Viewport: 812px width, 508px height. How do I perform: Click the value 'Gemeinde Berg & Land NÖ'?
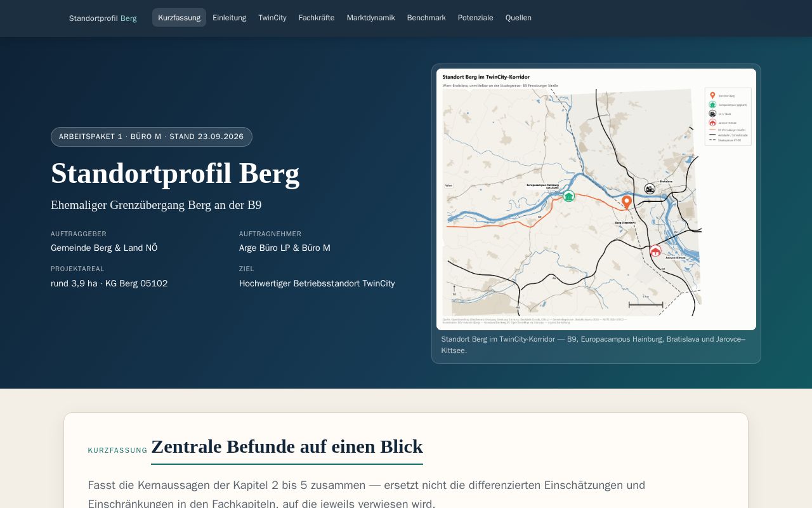coord(104,248)
